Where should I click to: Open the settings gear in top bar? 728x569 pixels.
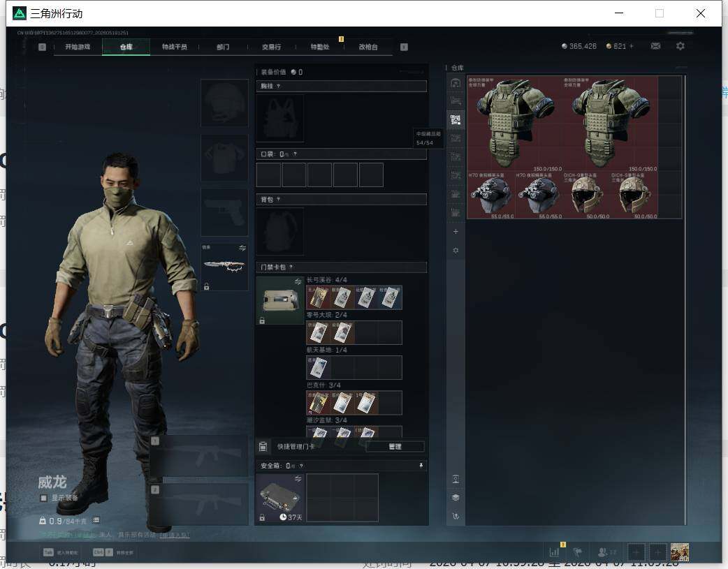pos(680,46)
